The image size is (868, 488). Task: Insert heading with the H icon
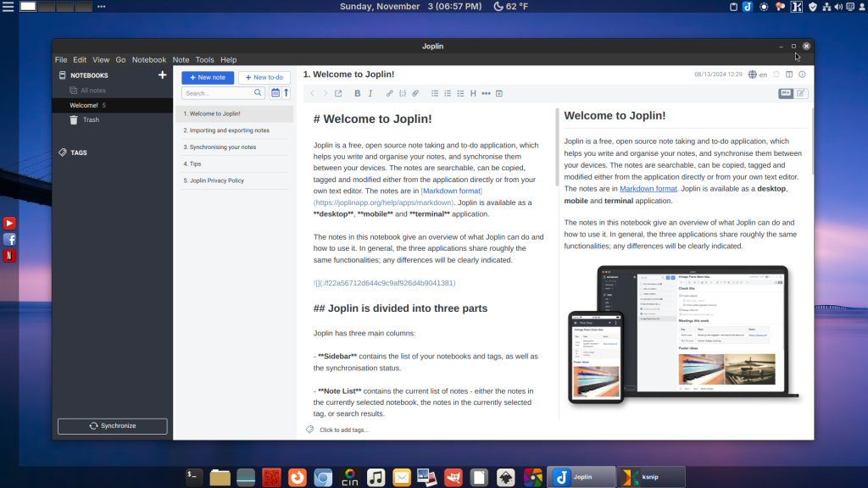pyautogui.click(x=473, y=93)
